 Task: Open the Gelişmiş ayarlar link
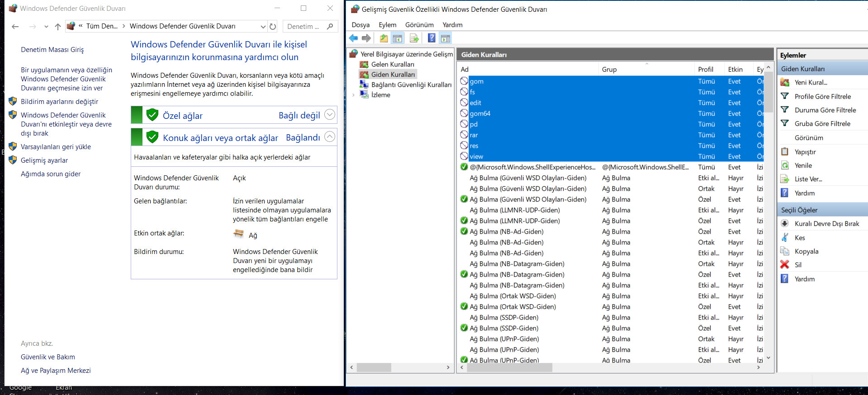point(44,160)
